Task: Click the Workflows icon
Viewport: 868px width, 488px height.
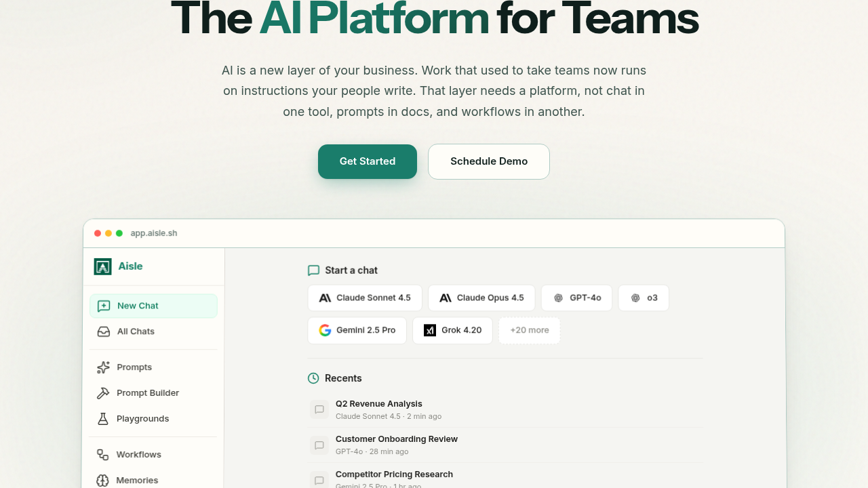Action: [x=102, y=455]
